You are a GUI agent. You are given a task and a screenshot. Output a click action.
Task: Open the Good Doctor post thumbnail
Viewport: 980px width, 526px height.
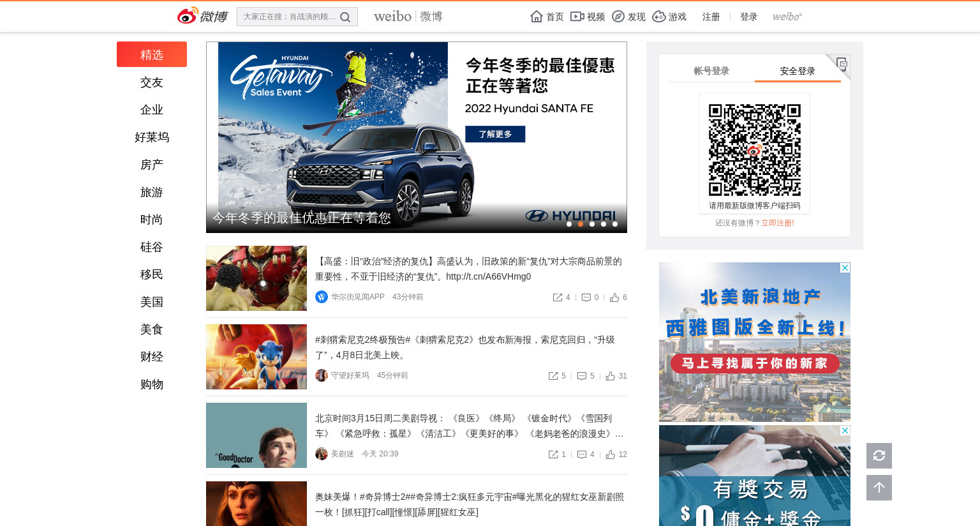click(x=256, y=435)
